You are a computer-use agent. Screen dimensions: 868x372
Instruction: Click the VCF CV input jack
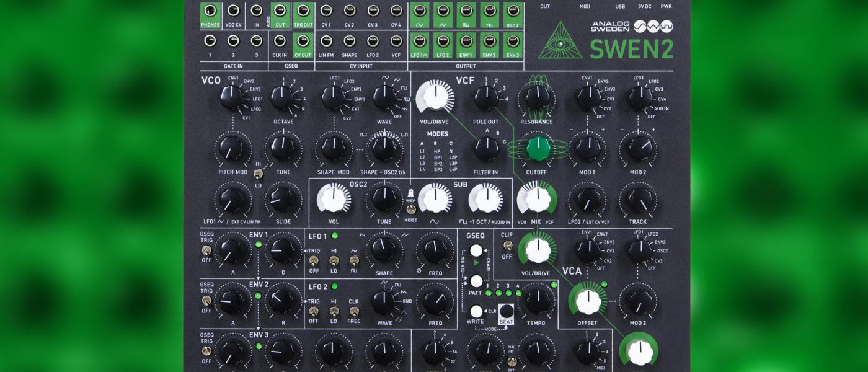tap(396, 41)
